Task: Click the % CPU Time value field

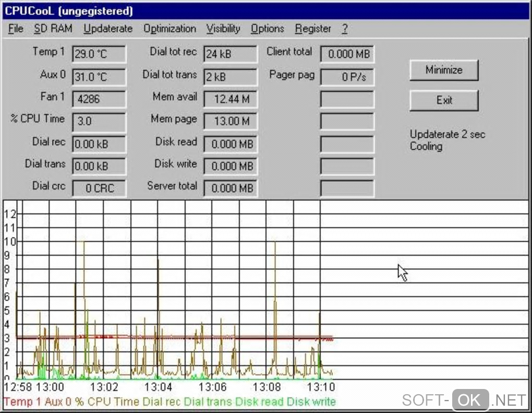Action: (99, 122)
